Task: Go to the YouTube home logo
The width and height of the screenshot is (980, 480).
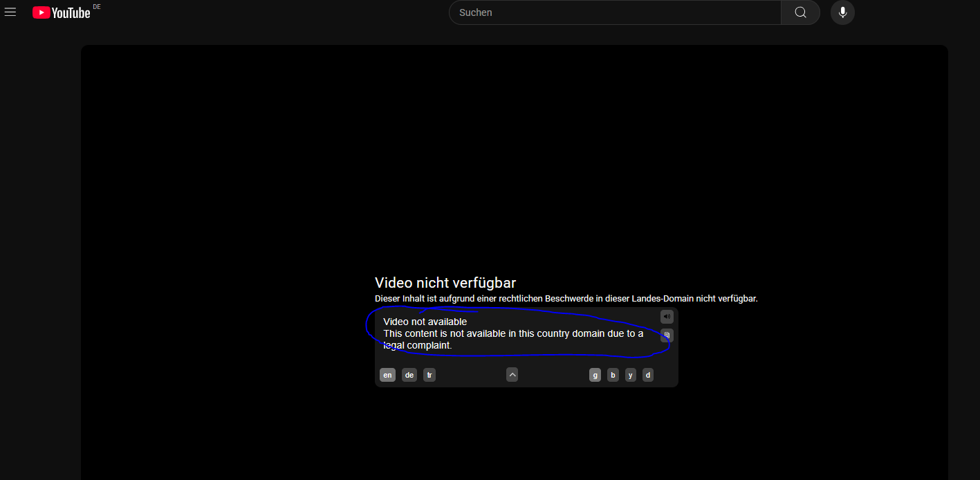Action: click(x=62, y=12)
